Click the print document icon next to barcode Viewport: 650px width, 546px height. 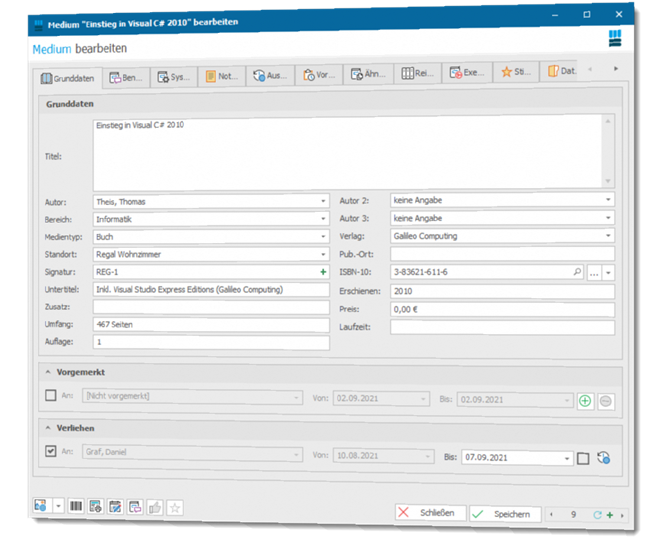coord(96,507)
